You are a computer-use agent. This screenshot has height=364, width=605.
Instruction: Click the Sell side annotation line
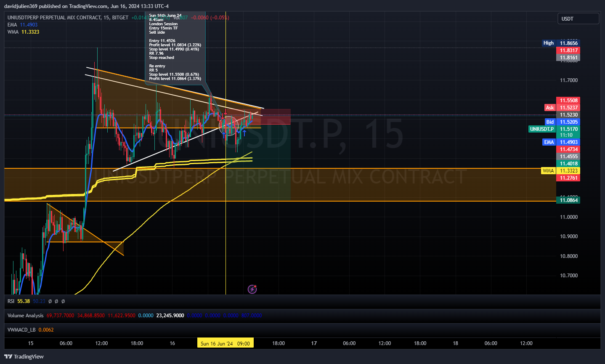[157, 32]
